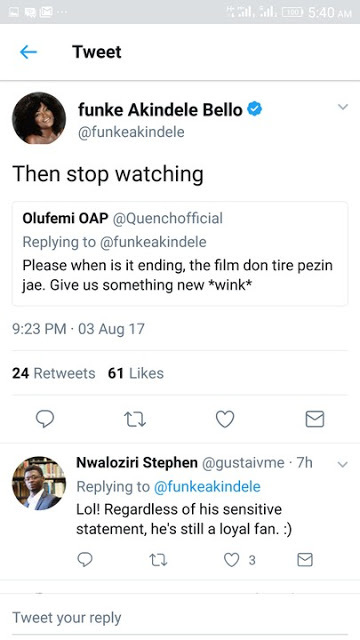Reply to funke Akindele Bello's tweet
Viewport: 360px width, 640px height.
pyautogui.click(x=45, y=419)
